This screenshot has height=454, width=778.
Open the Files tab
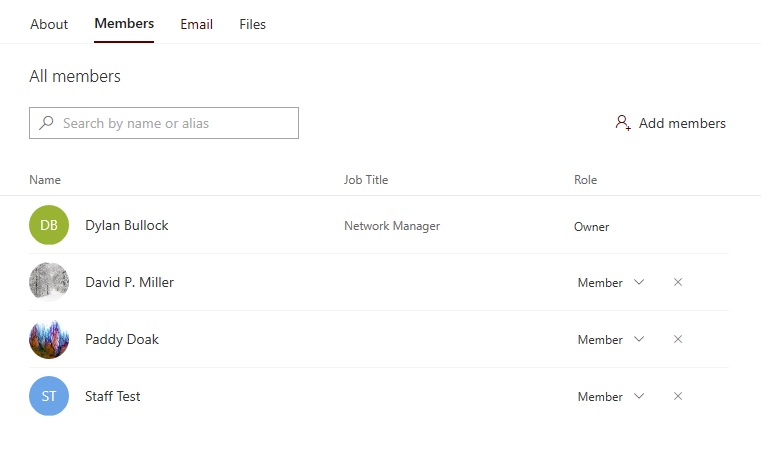pos(253,24)
